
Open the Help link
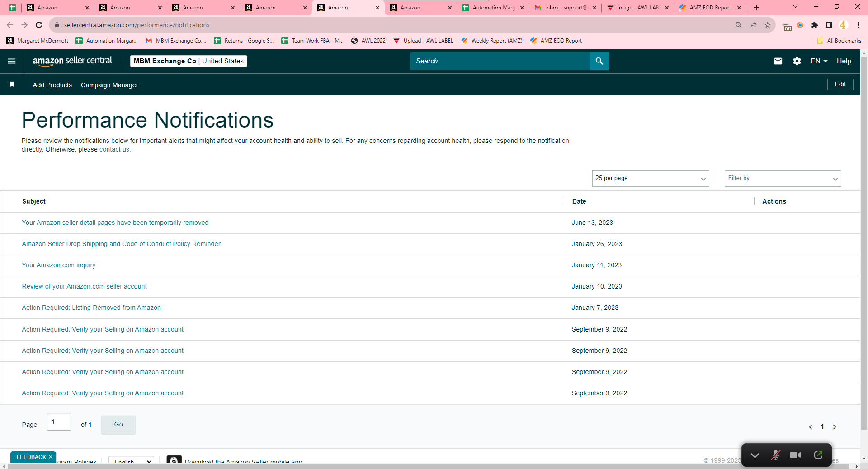[x=844, y=61]
